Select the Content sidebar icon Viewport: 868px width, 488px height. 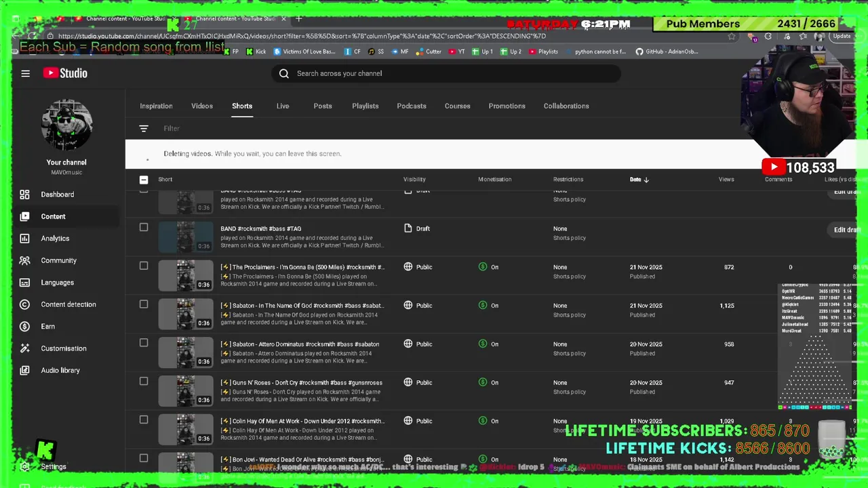click(x=24, y=216)
